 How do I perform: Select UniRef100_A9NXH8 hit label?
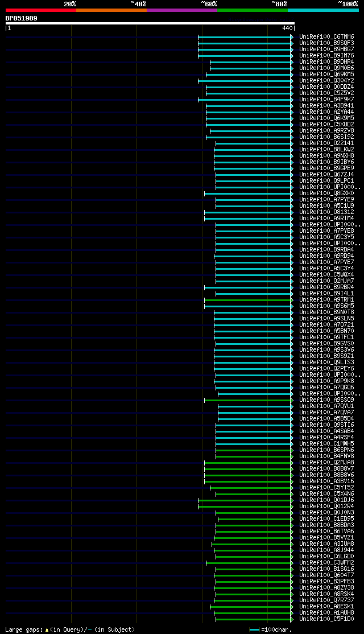327,156
